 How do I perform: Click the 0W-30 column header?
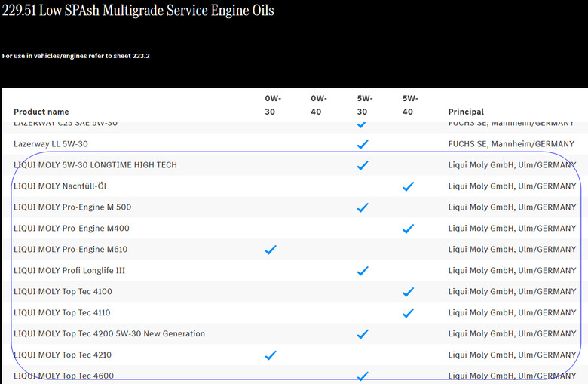pyautogui.click(x=273, y=105)
